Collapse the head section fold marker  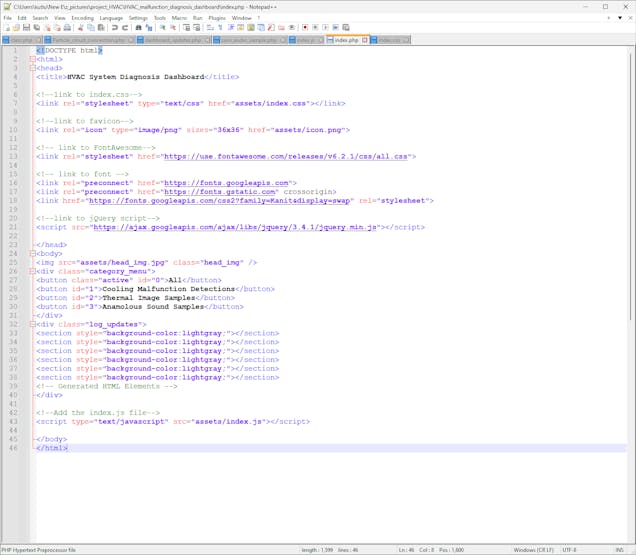click(32, 68)
